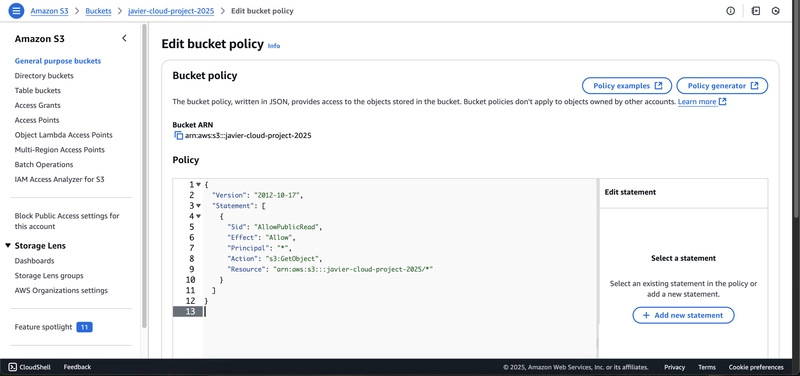Fold the statement object at line 4
Screen dimensions: 800x376
click(198, 216)
